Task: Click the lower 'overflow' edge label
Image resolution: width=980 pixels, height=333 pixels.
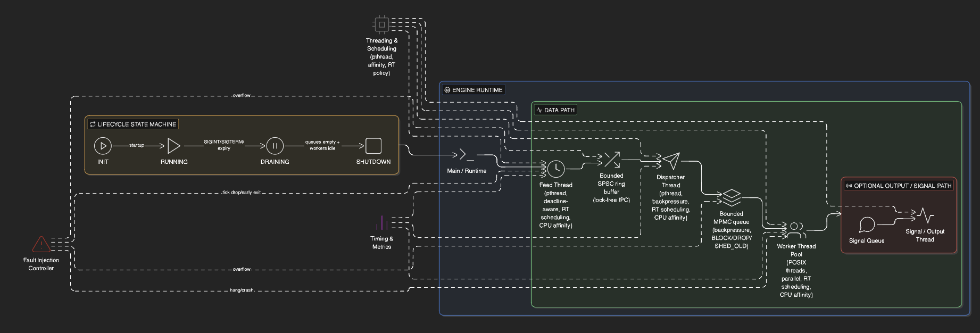Action: pyautogui.click(x=242, y=270)
